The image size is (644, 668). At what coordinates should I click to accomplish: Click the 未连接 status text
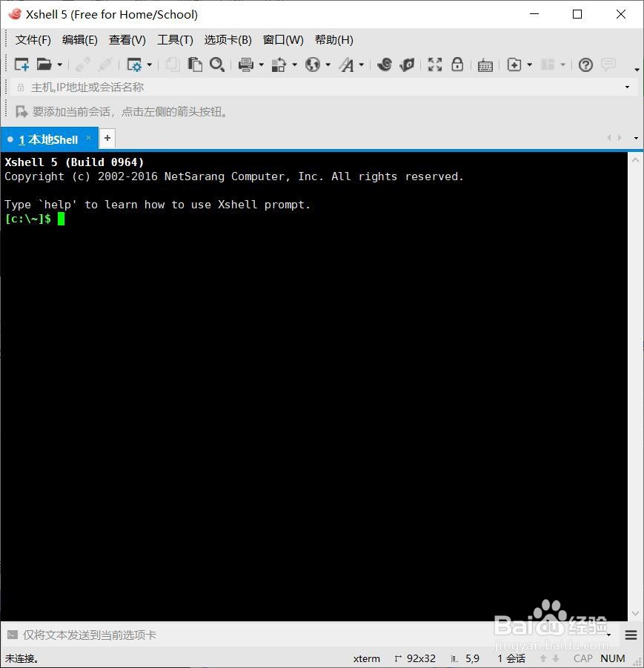[21, 658]
